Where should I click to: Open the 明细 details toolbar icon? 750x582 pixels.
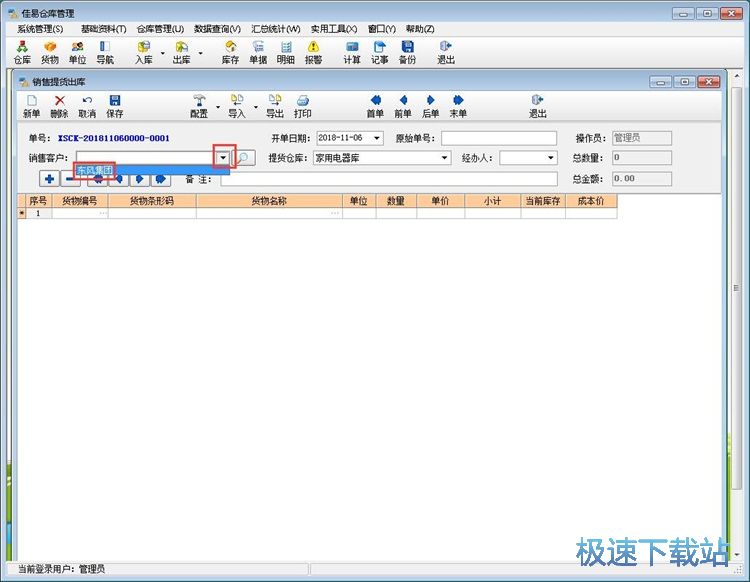(x=286, y=52)
